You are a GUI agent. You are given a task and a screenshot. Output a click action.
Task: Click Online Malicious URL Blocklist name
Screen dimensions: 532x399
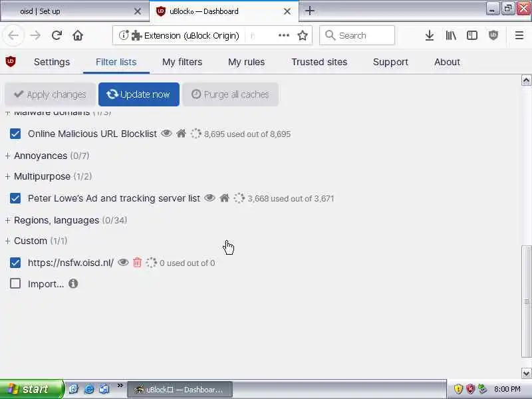(92, 134)
